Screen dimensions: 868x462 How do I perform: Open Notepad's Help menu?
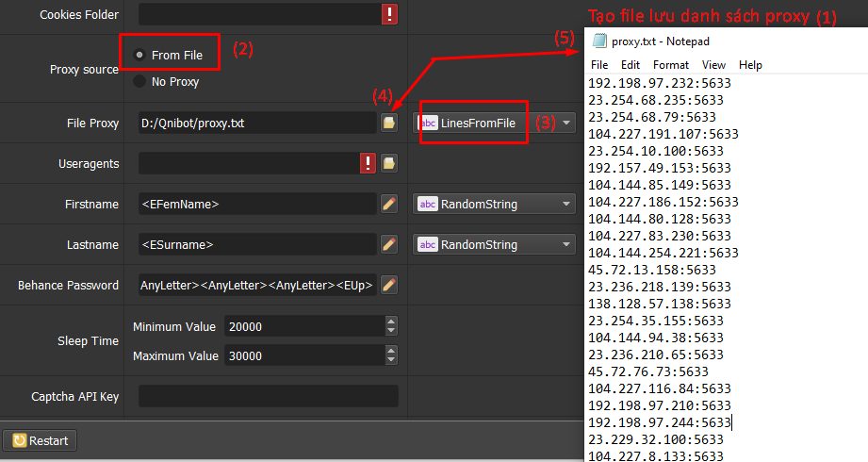750,65
